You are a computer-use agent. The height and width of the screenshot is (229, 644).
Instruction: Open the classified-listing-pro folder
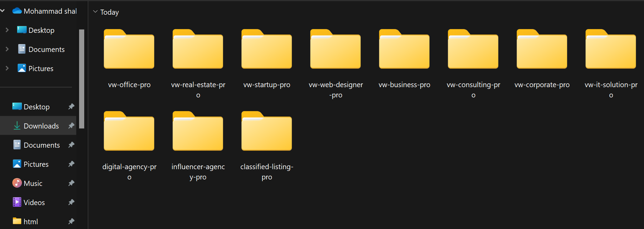(x=267, y=132)
